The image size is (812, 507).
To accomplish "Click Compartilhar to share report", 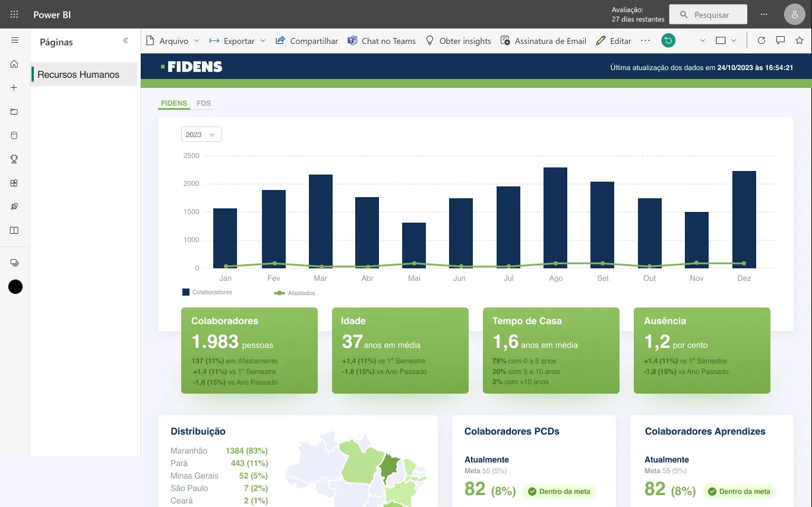I will (x=307, y=41).
